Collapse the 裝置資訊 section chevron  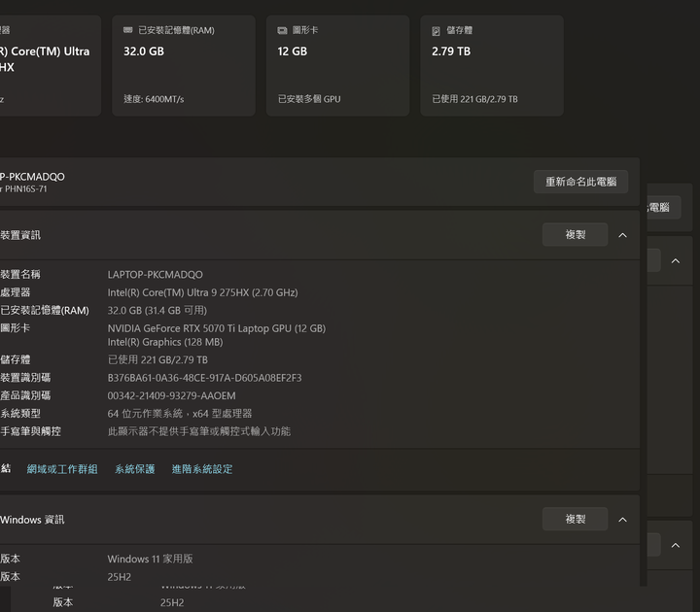623,235
